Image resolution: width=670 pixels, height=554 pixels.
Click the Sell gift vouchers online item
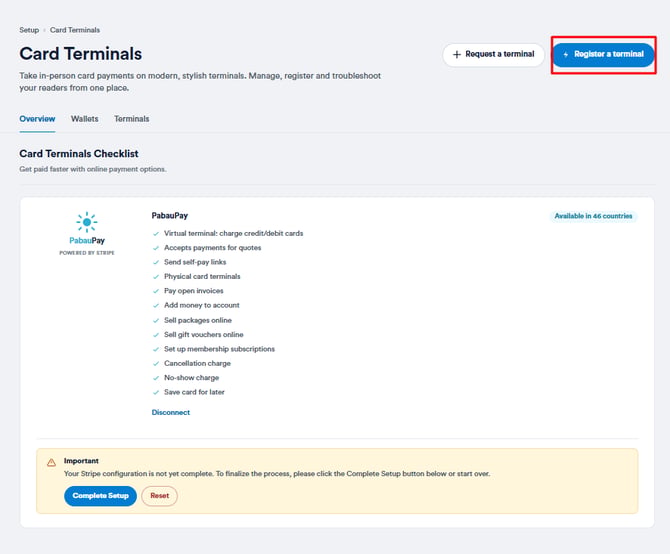(203, 334)
